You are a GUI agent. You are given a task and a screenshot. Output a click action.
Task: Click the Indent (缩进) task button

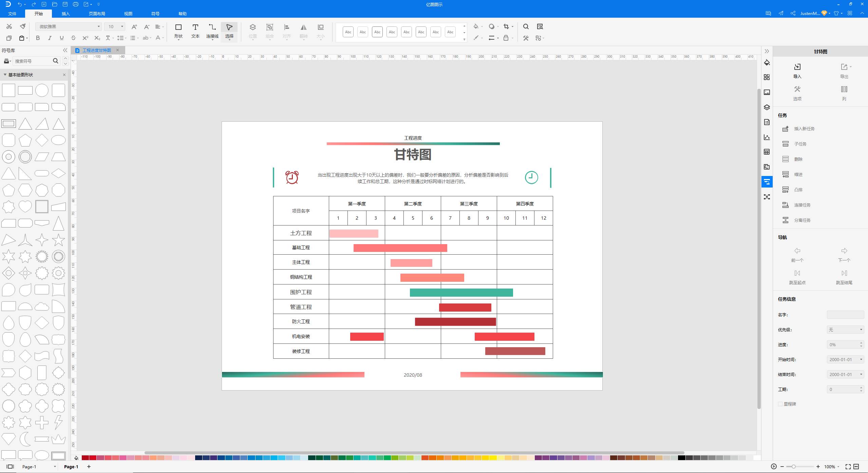click(x=785, y=175)
